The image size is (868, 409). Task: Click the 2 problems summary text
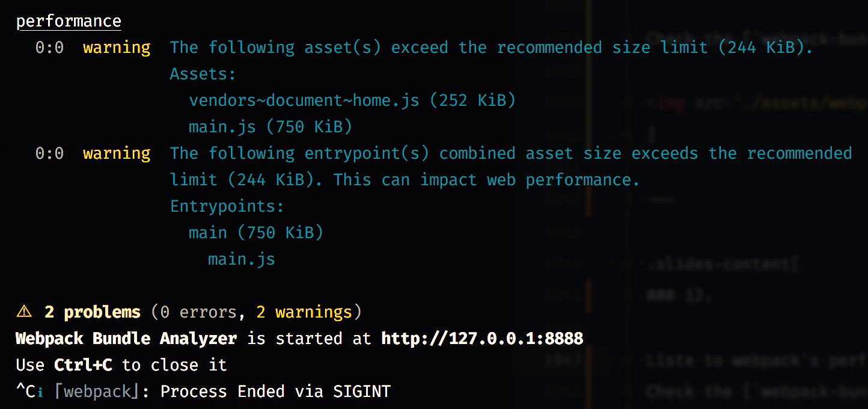(93, 312)
